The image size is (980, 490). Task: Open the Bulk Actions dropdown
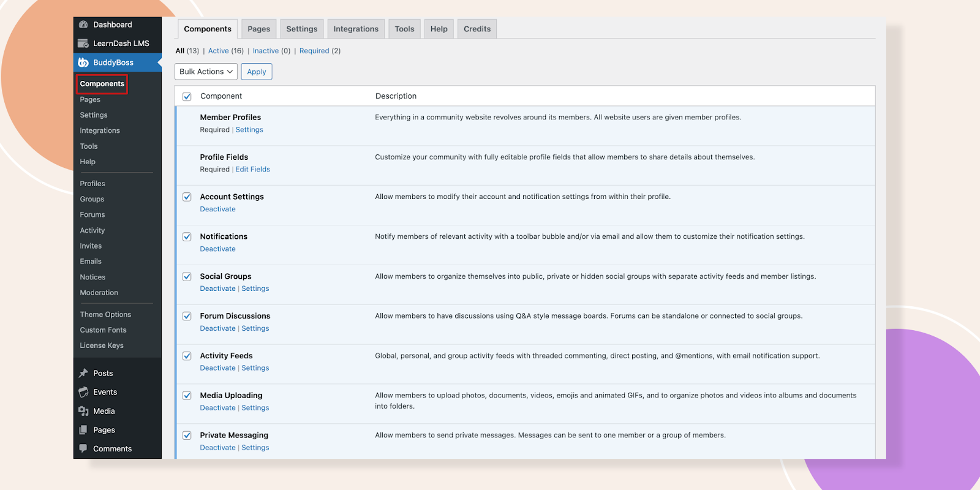[206, 72]
